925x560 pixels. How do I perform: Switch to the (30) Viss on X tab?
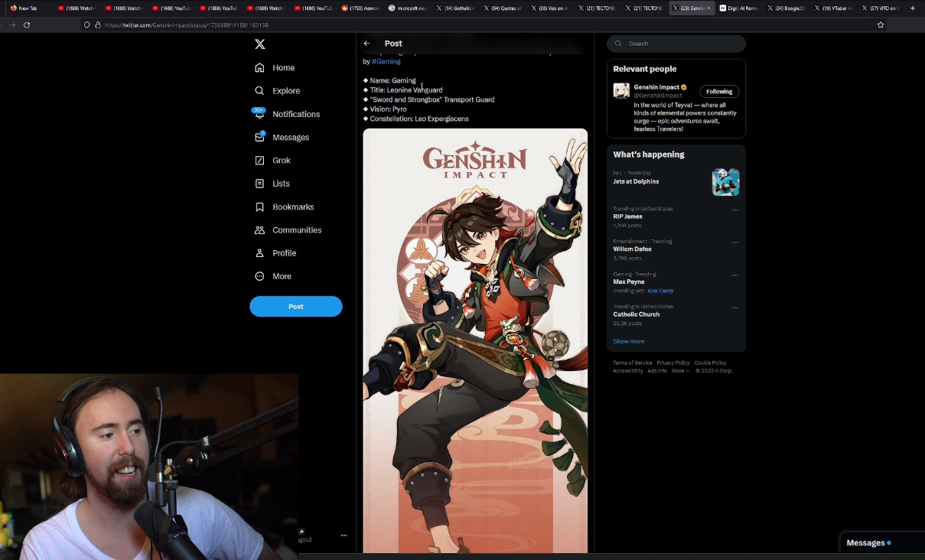click(549, 8)
